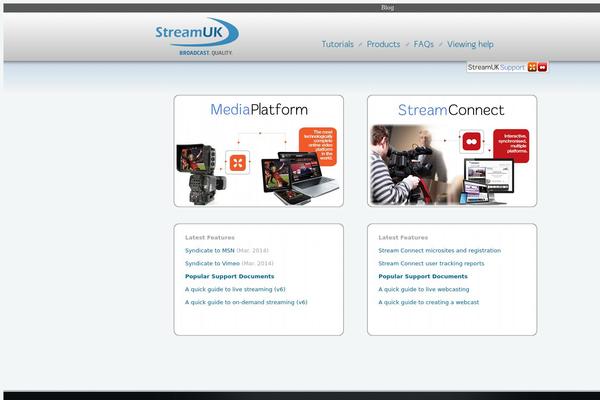
Task: Open the Blog link in top bar
Action: 387,7
